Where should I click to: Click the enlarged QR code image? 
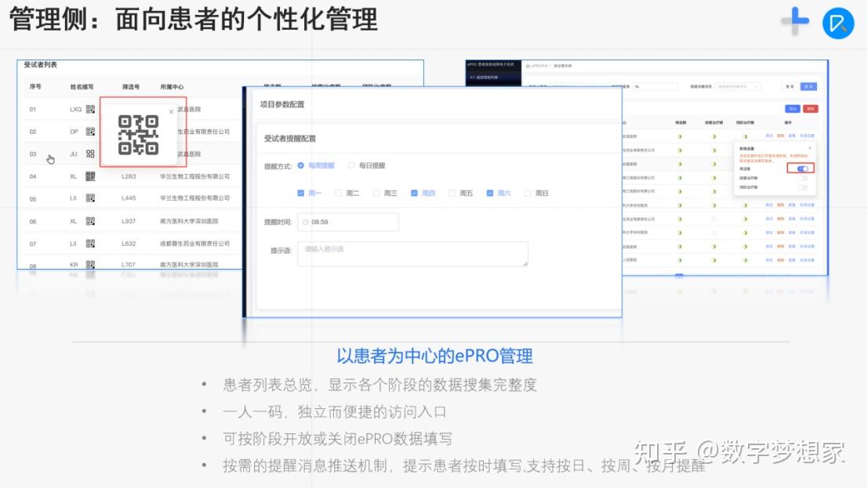(138, 136)
